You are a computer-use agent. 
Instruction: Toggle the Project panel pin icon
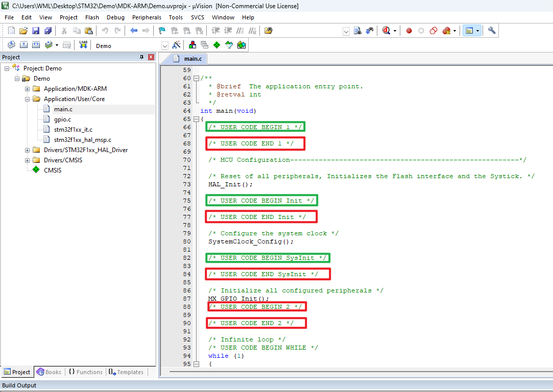click(x=142, y=57)
